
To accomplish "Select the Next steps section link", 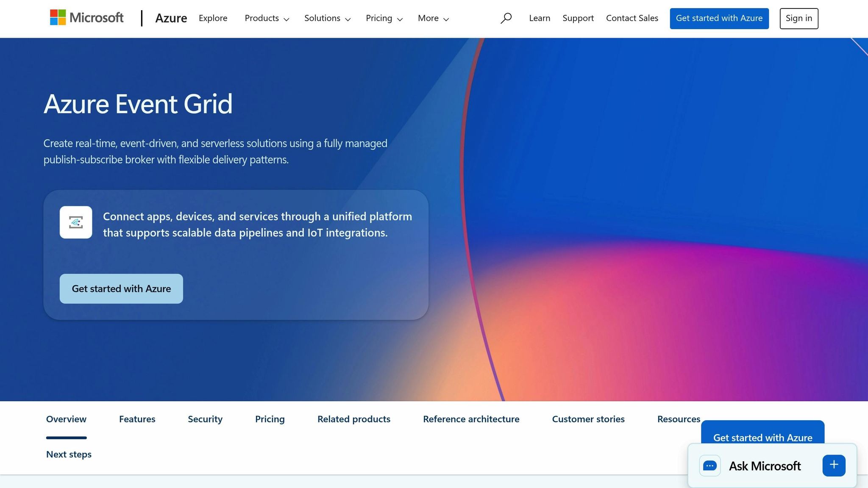I will pos(68,454).
